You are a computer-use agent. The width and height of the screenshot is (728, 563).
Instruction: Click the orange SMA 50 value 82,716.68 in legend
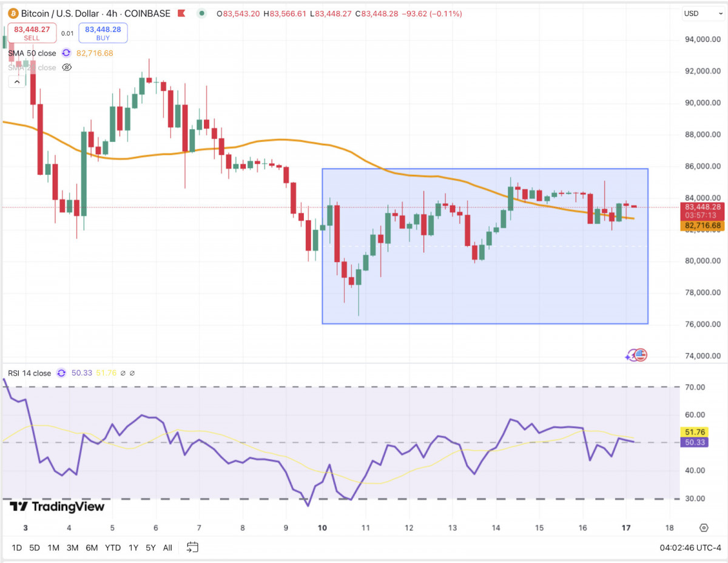[95, 53]
